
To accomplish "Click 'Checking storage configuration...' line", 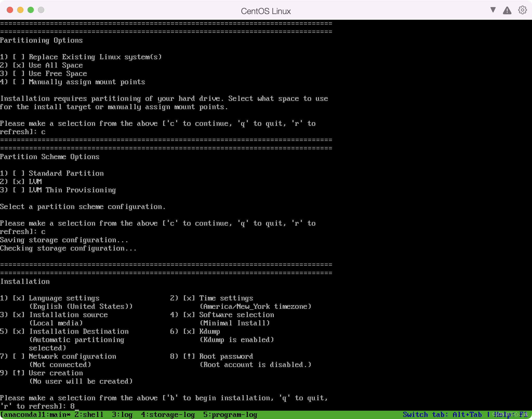I will 68,248.
